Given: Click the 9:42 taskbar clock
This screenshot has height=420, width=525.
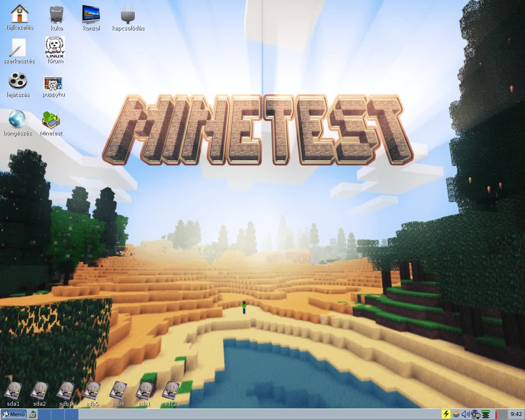Looking at the screenshot, I should 516,414.
